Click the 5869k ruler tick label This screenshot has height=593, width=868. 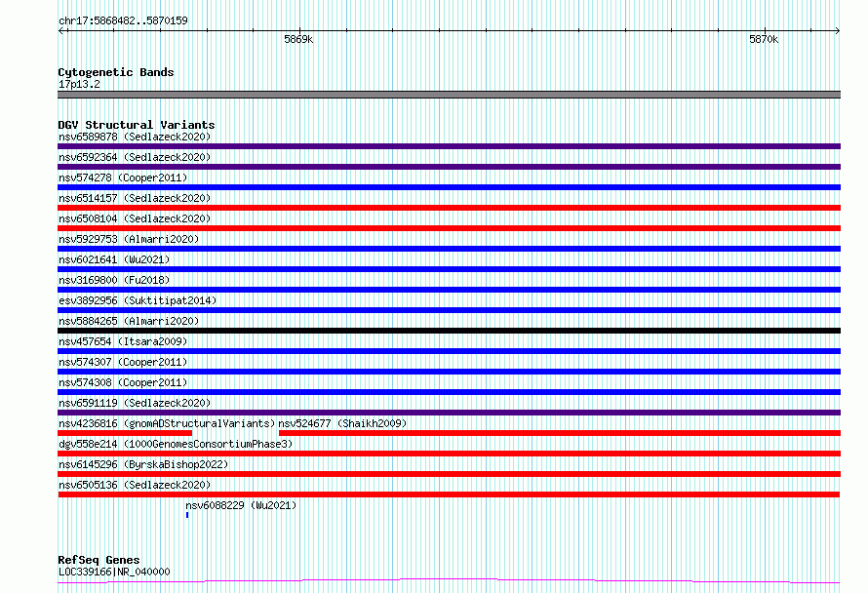pos(298,39)
